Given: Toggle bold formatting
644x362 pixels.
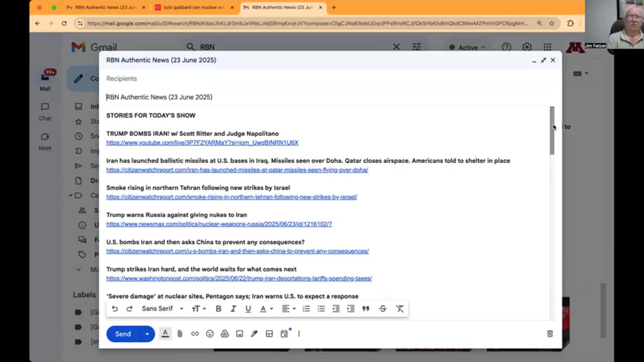Looking at the screenshot, I should (x=218, y=309).
